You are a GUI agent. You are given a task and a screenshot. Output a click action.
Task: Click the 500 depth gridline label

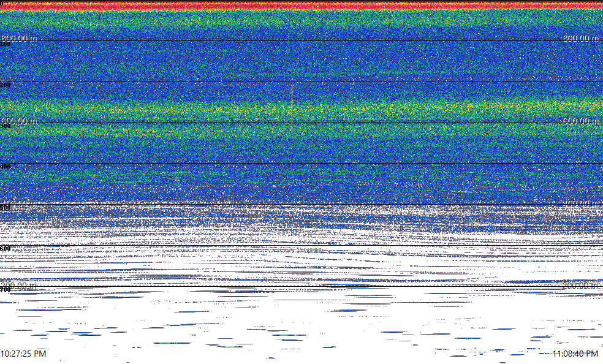(6, 208)
